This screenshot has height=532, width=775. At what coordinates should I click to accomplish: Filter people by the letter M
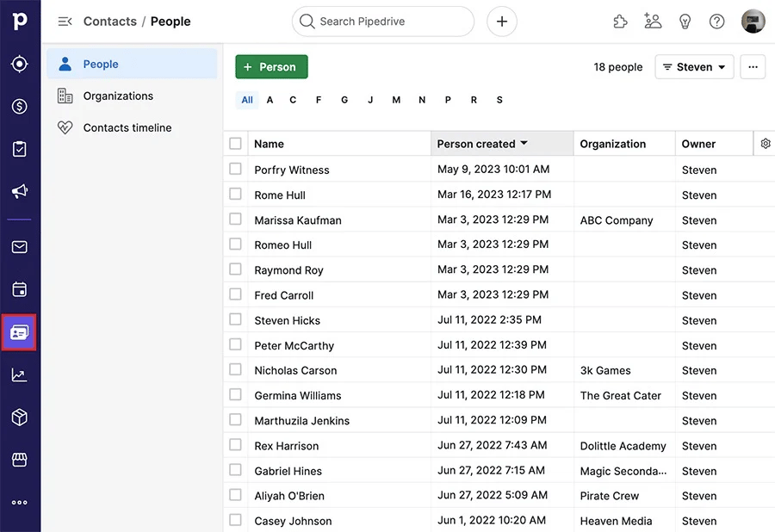pyautogui.click(x=396, y=100)
